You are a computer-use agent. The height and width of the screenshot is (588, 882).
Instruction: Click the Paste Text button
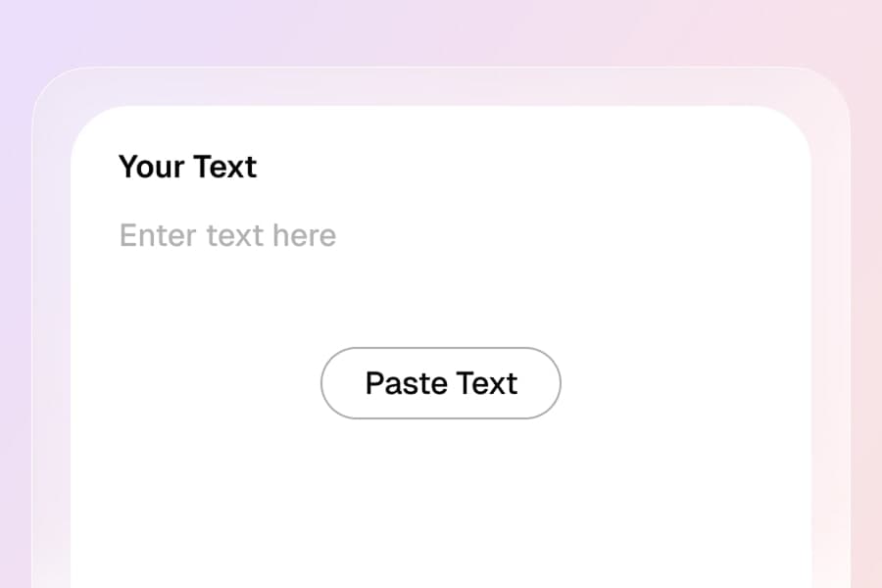[x=441, y=383]
